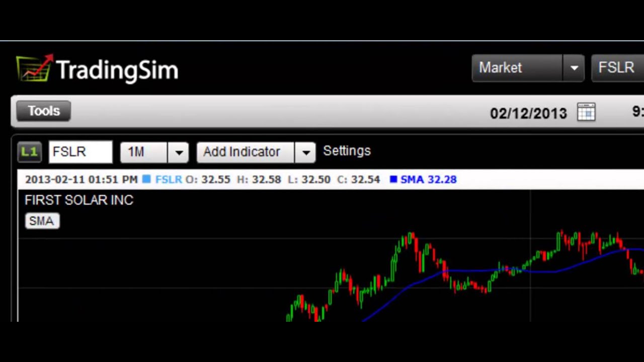Viewport: 644px width, 362px height.
Task: Click the O: 32.55 open price value
Action: pos(208,179)
